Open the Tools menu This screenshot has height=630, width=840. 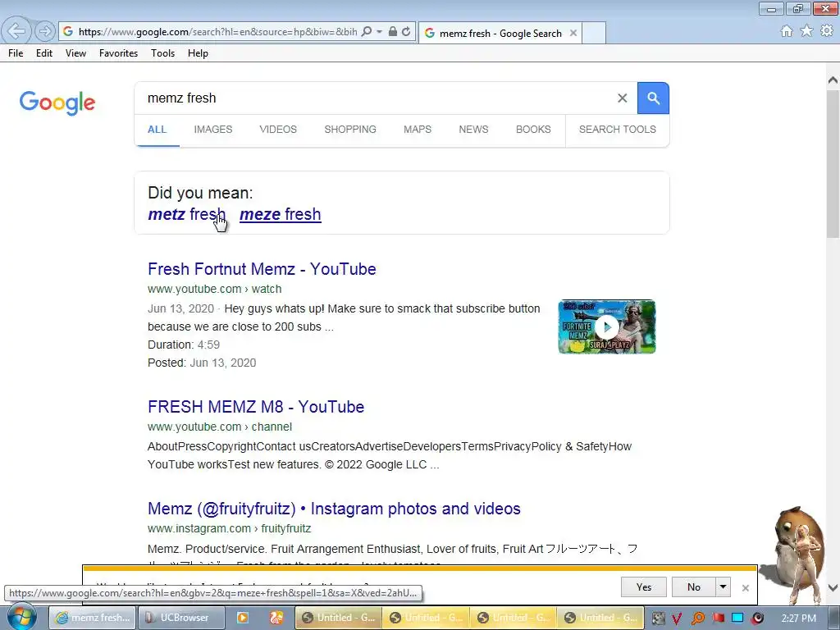coord(163,53)
